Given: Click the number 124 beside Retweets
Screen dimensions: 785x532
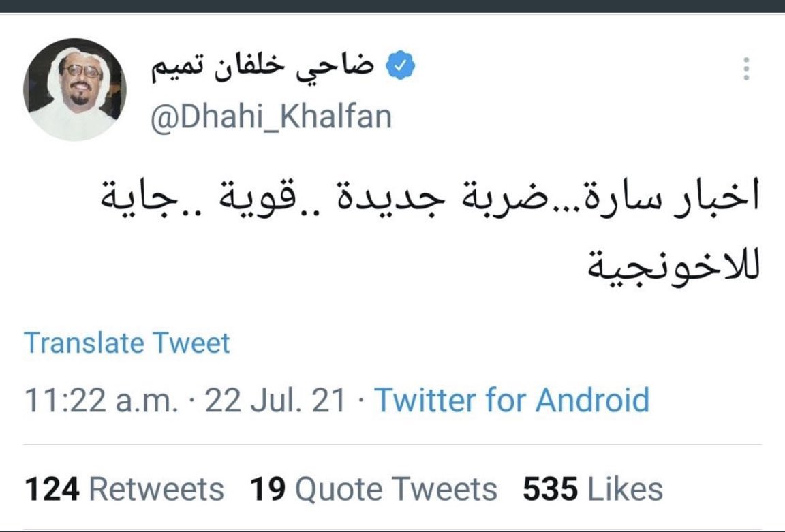Looking at the screenshot, I should pyautogui.click(x=52, y=489).
